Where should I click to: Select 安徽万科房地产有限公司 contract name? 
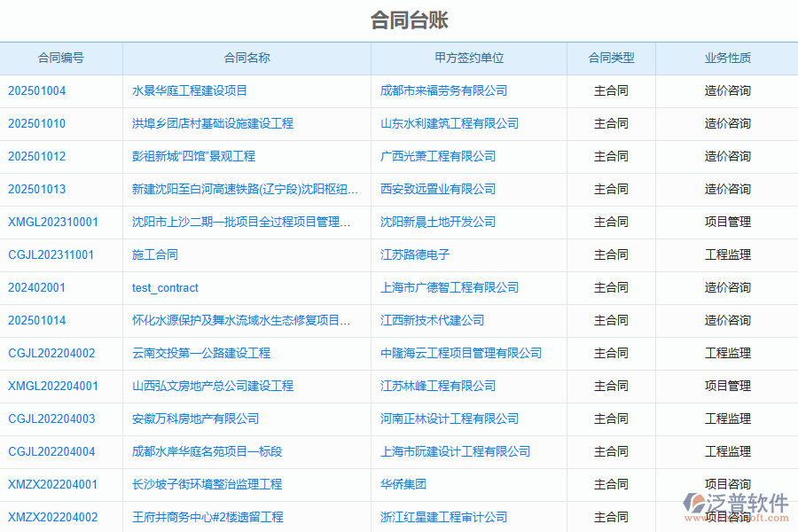click(x=196, y=419)
